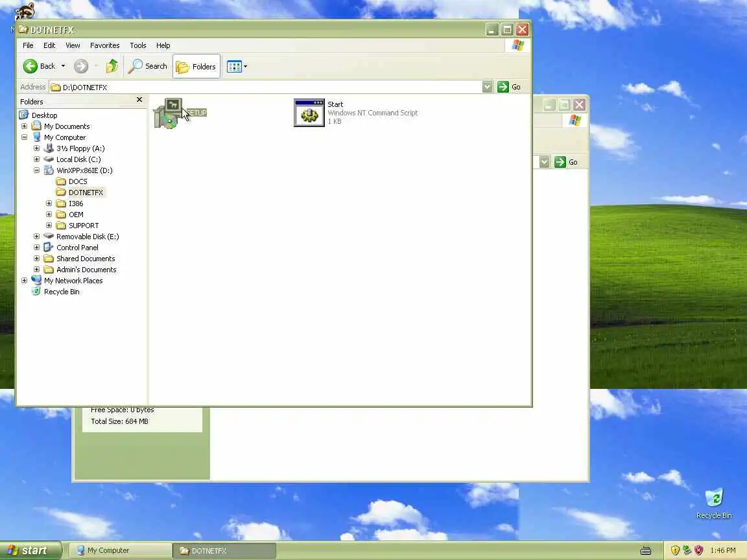
Task: Collapse WinXPPx86IE (D:) tree node
Action: (37, 170)
